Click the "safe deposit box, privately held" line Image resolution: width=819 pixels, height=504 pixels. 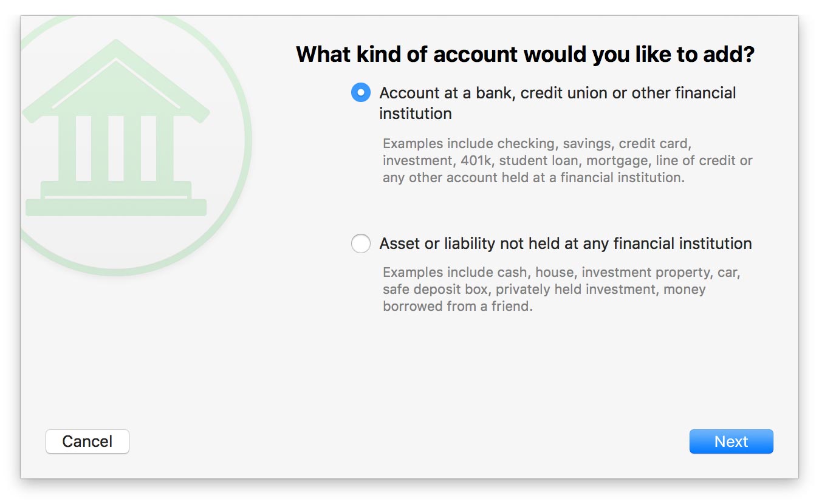(544, 289)
